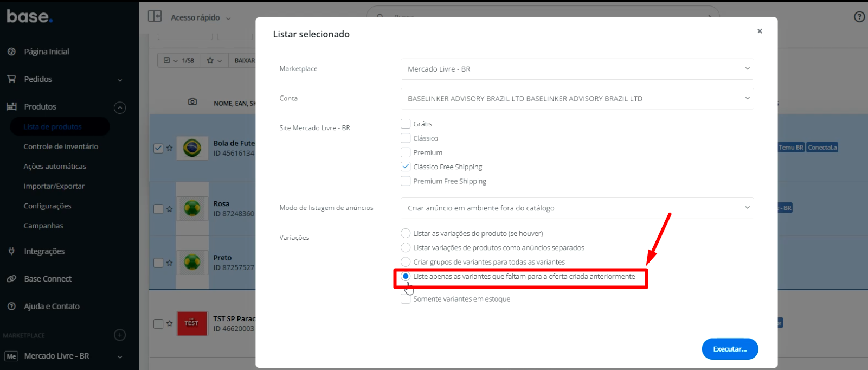Click the Bola de Futebol product thumbnail
The image size is (868, 370).
[192, 148]
